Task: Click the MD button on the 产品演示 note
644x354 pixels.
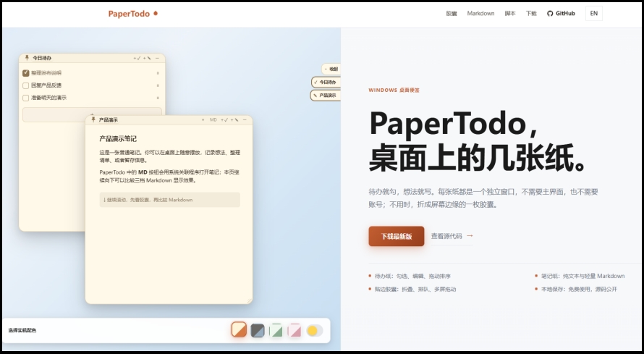Action: (x=213, y=120)
